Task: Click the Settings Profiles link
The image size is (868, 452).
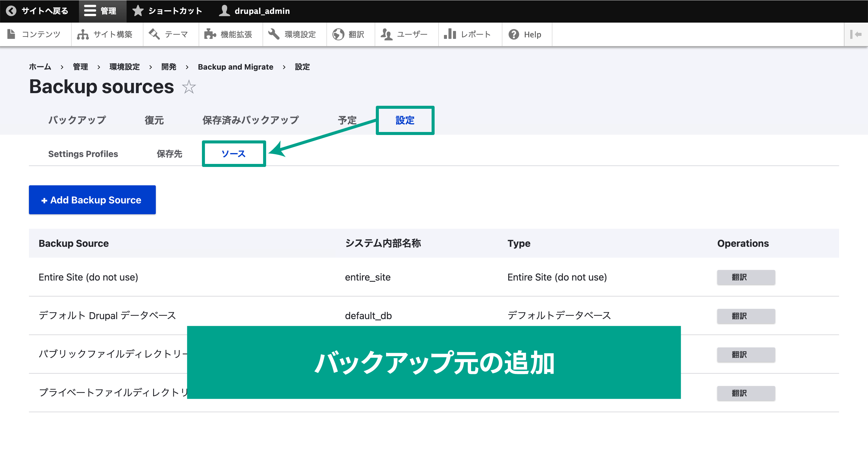Action: [83, 154]
